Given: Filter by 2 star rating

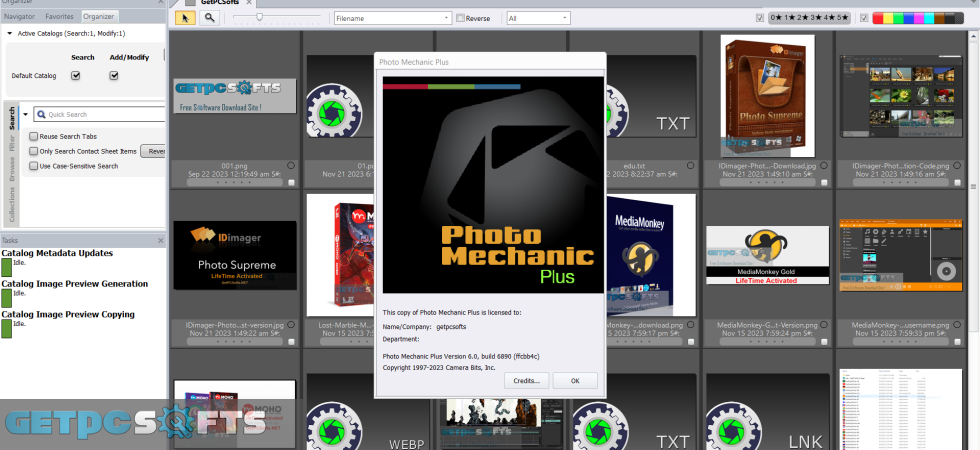Looking at the screenshot, I should (x=804, y=18).
